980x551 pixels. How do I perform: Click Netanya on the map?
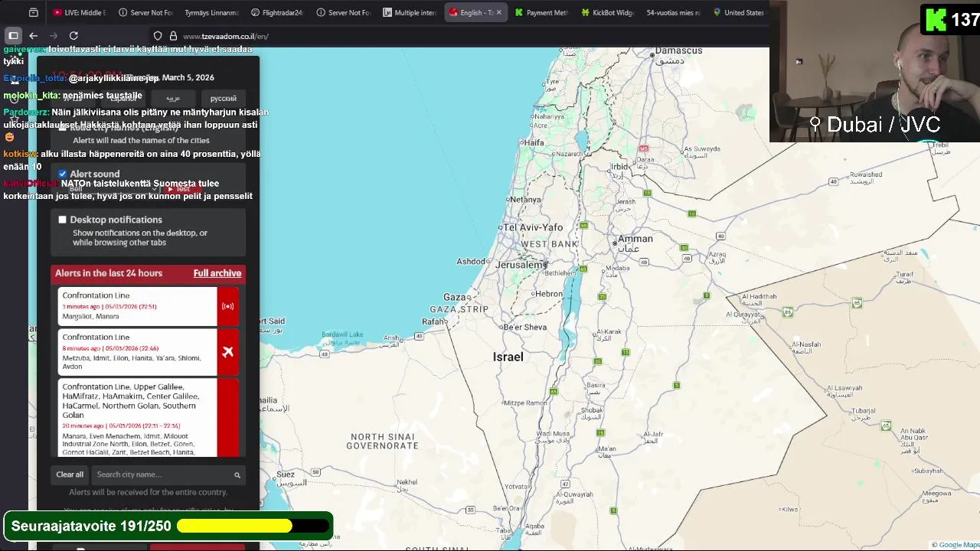[525, 200]
